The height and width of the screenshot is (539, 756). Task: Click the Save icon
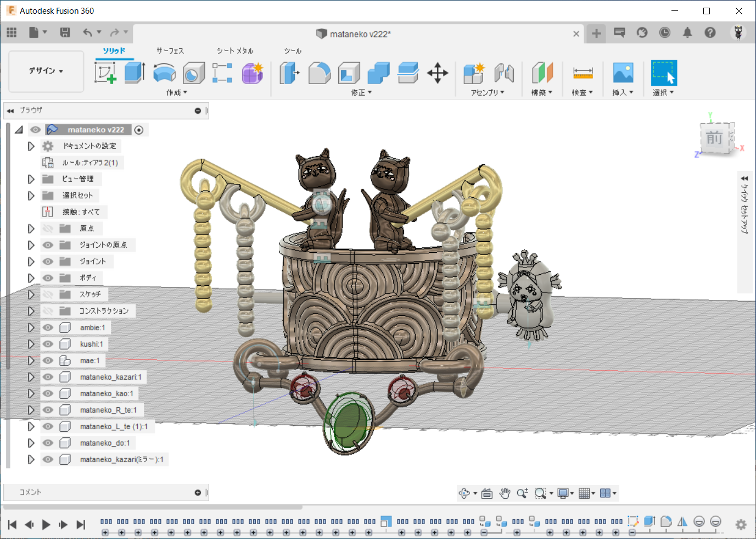[x=65, y=32]
